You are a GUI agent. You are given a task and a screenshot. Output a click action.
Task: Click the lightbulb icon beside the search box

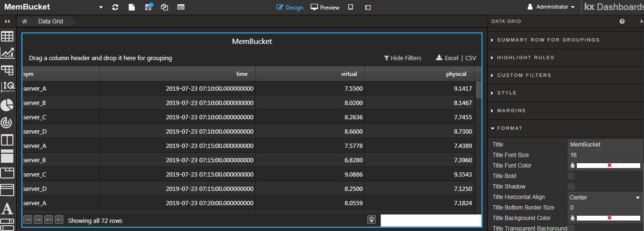pyautogui.click(x=372, y=220)
